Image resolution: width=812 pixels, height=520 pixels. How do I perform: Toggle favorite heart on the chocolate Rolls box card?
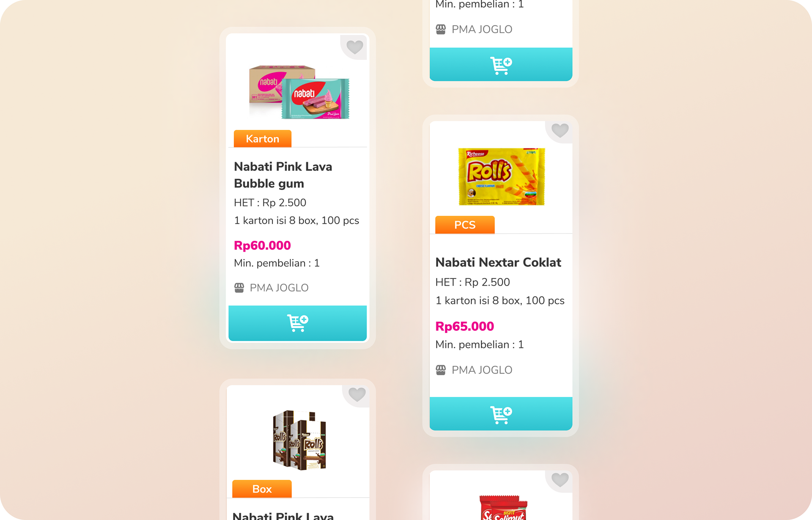click(x=357, y=394)
